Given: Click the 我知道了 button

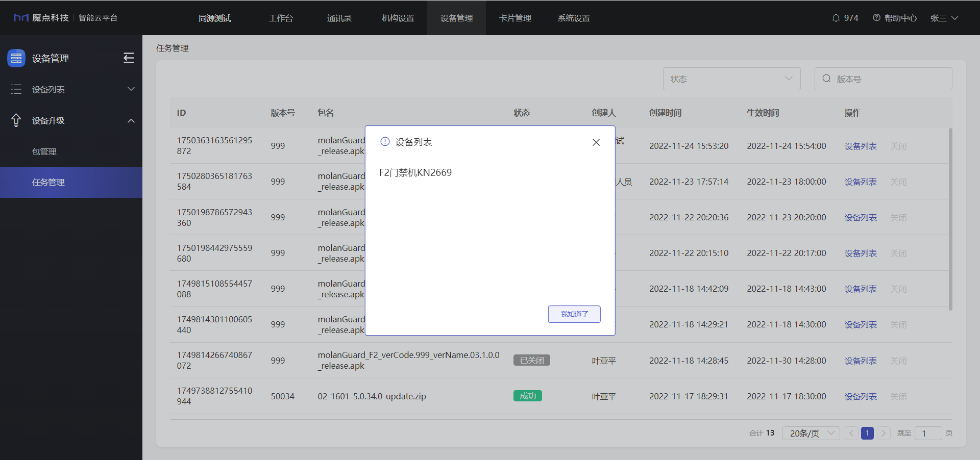Looking at the screenshot, I should (574, 314).
